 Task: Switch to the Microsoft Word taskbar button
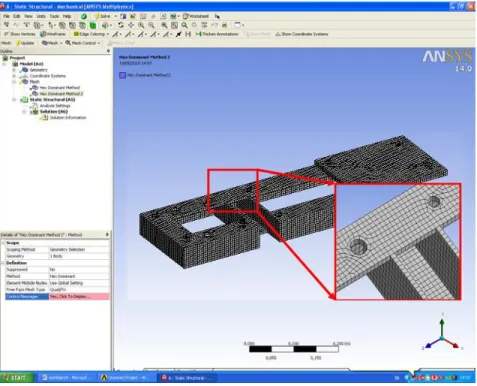coord(66,378)
